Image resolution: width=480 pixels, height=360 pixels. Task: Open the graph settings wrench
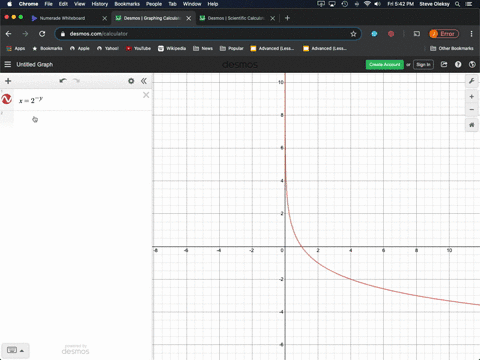point(472,81)
